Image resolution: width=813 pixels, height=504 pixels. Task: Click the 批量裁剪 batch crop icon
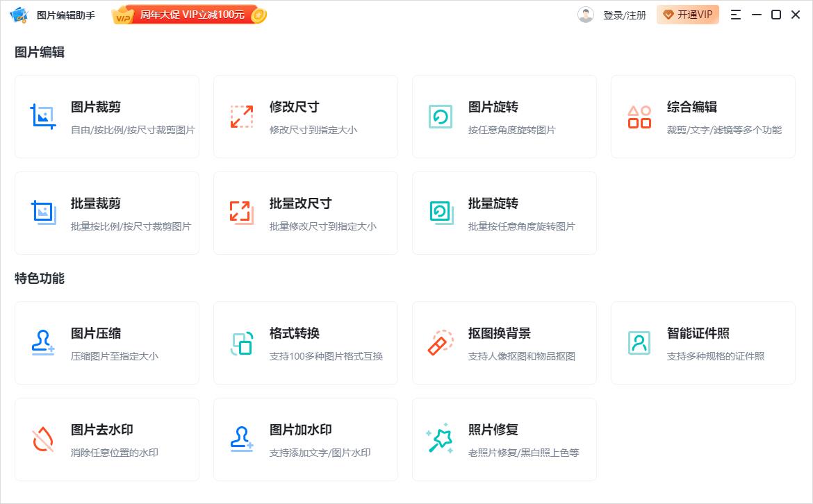(43, 213)
